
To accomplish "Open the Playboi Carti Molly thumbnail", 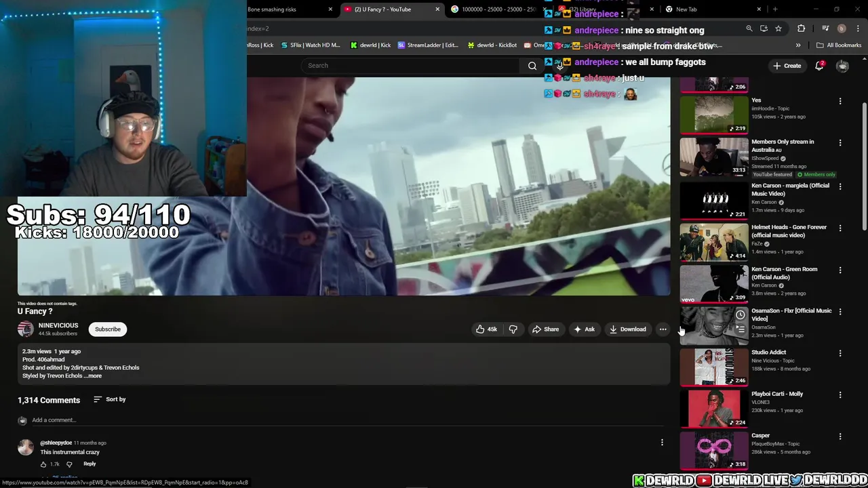I will tap(714, 407).
